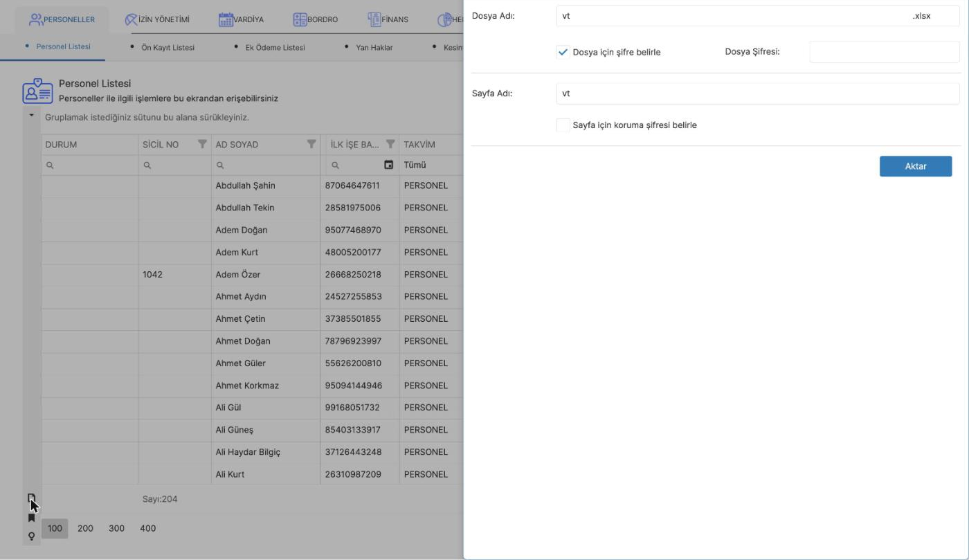Click the DURUM column header
The image size is (969, 560).
(x=89, y=145)
